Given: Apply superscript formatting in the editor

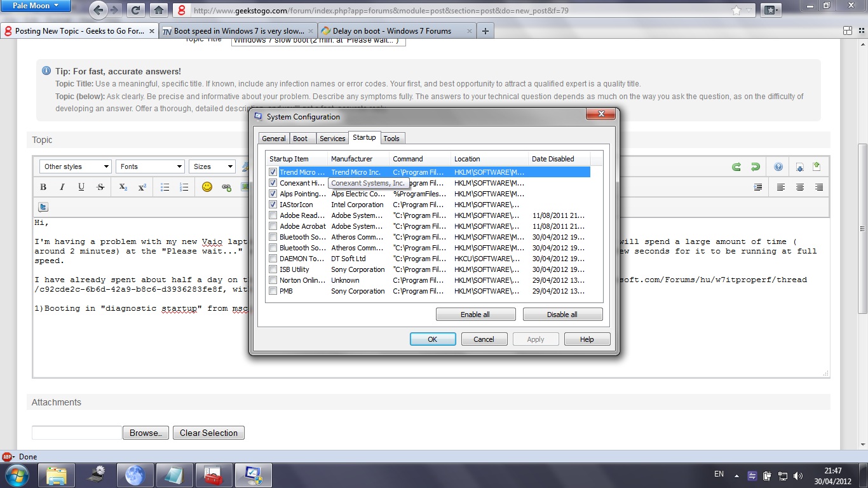Looking at the screenshot, I should (142, 187).
